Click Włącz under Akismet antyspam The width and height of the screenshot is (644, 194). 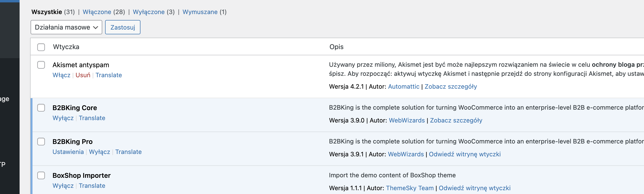click(x=61, y=75)
